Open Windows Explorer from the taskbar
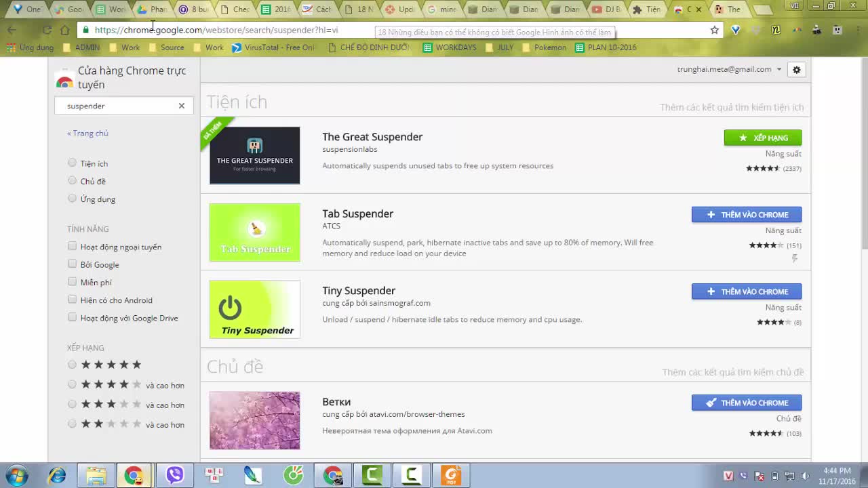 [x=96, y=475]
